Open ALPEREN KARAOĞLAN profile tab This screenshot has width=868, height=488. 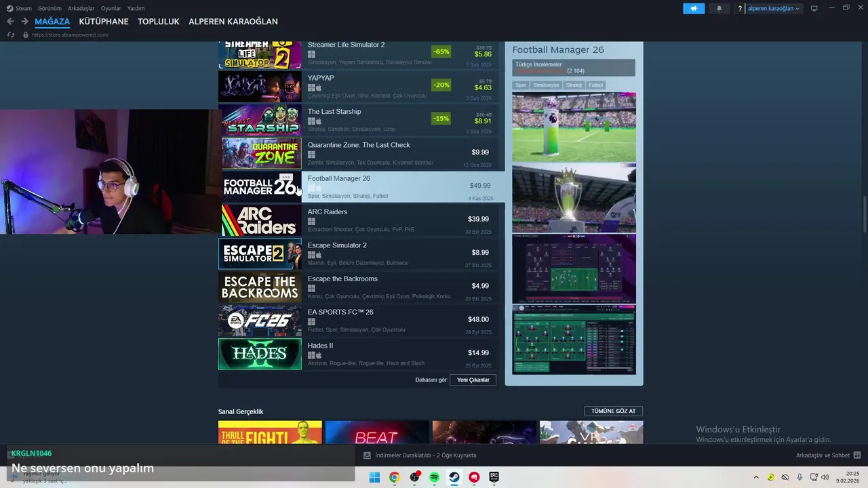pyautogui.click(x=233, y=22)
